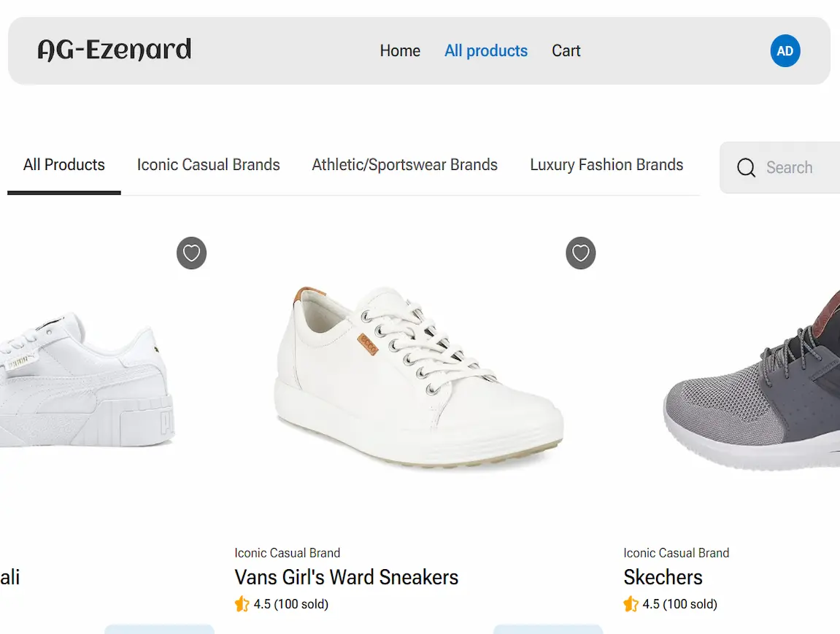840x634 pixels.
Task: Favorite the Puma sneaker with heart icon
Action: (191, 252)
